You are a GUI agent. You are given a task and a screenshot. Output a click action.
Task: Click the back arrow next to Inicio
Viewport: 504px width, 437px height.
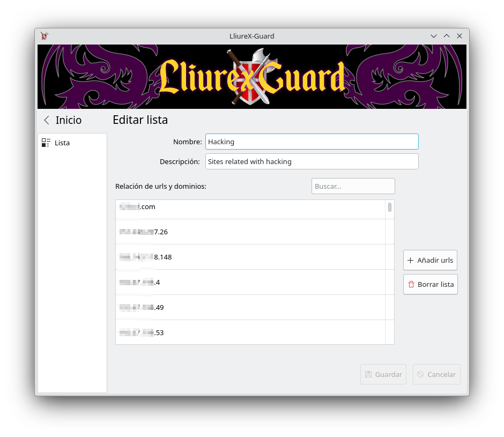point(47,120)
